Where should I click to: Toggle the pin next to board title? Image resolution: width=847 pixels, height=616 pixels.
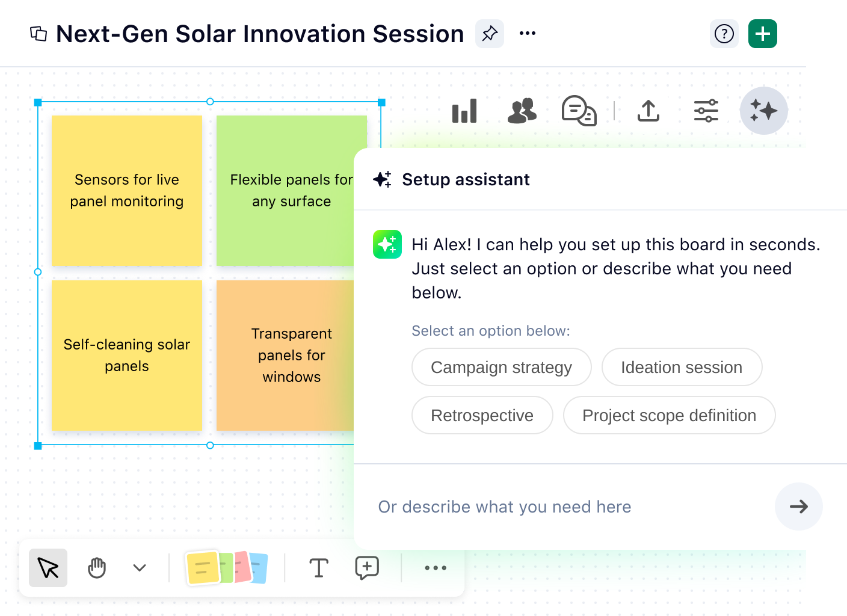[x=489, y=34]
